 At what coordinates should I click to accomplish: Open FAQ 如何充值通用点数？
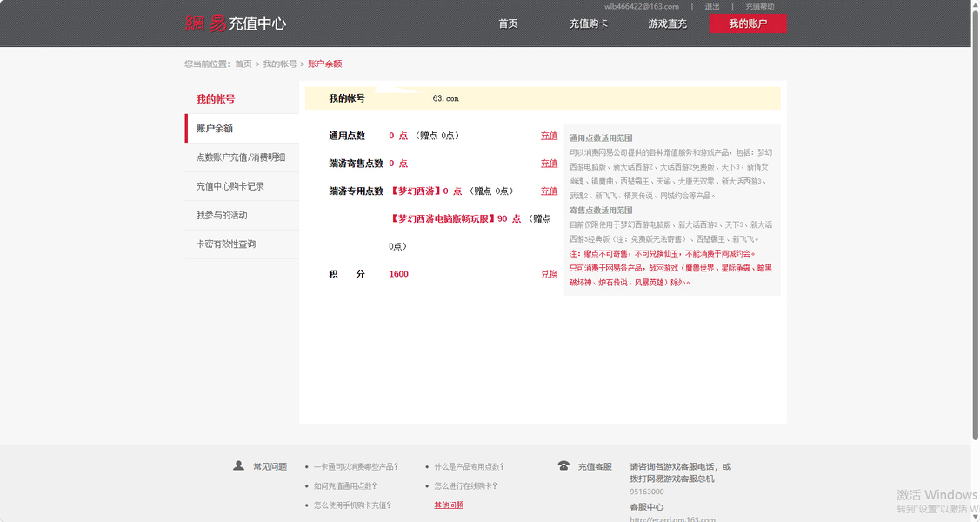click(345, 486)
